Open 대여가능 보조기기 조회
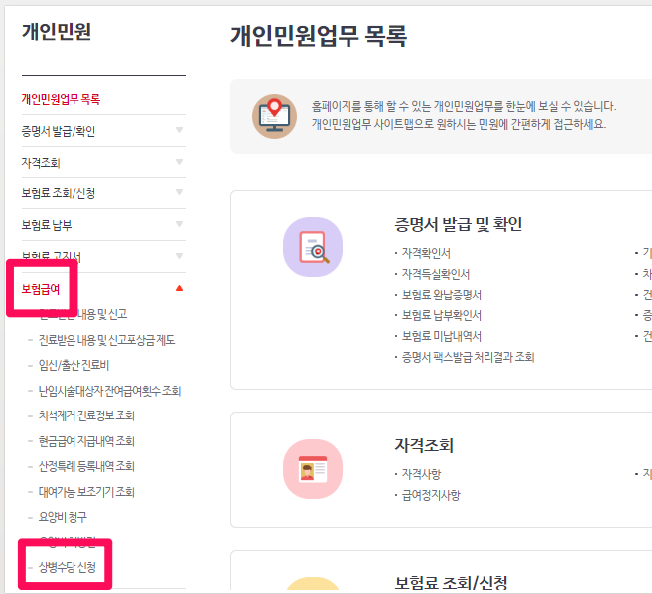This screenshot has width=652, height=594. pyautogui.click(x=86, y=492)
